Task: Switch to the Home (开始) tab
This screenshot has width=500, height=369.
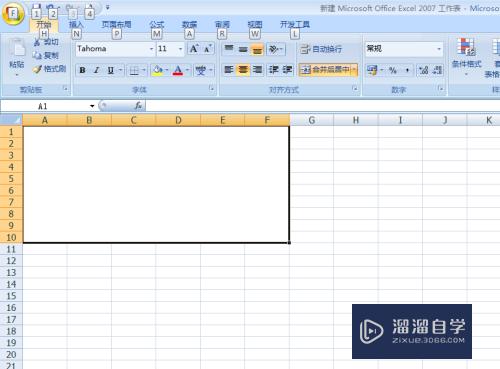Action: [x=44, y=24]
